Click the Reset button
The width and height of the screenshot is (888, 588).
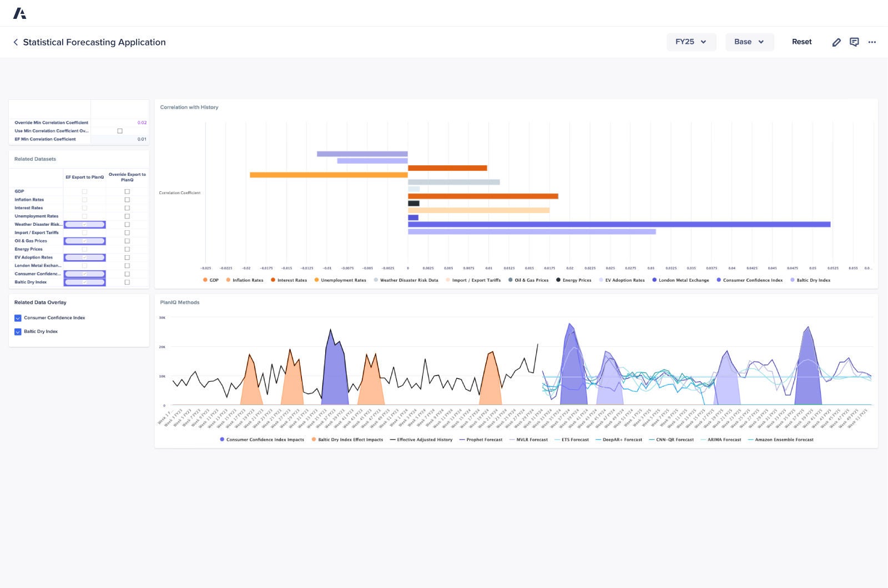tap(801, 42)
